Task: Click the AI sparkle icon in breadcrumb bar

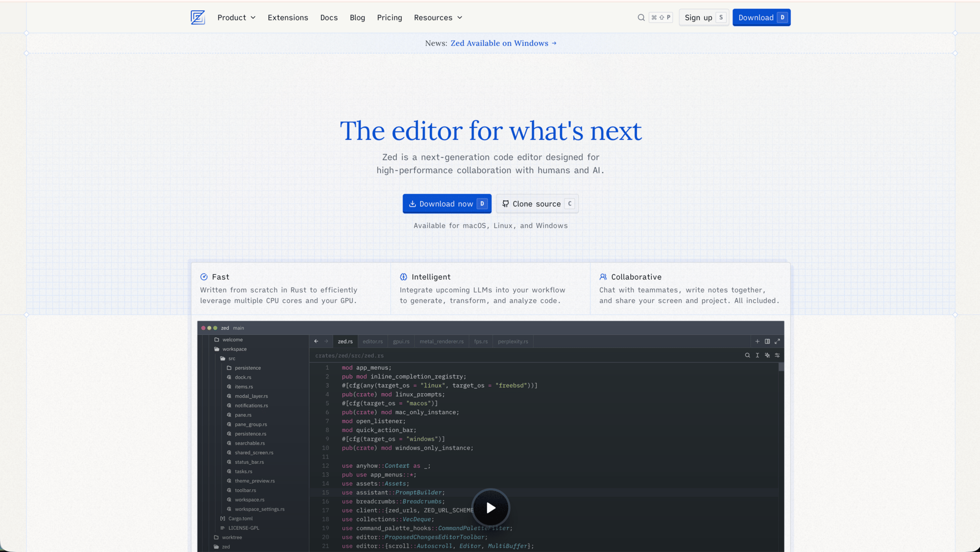Action: (x=767, y=355)
